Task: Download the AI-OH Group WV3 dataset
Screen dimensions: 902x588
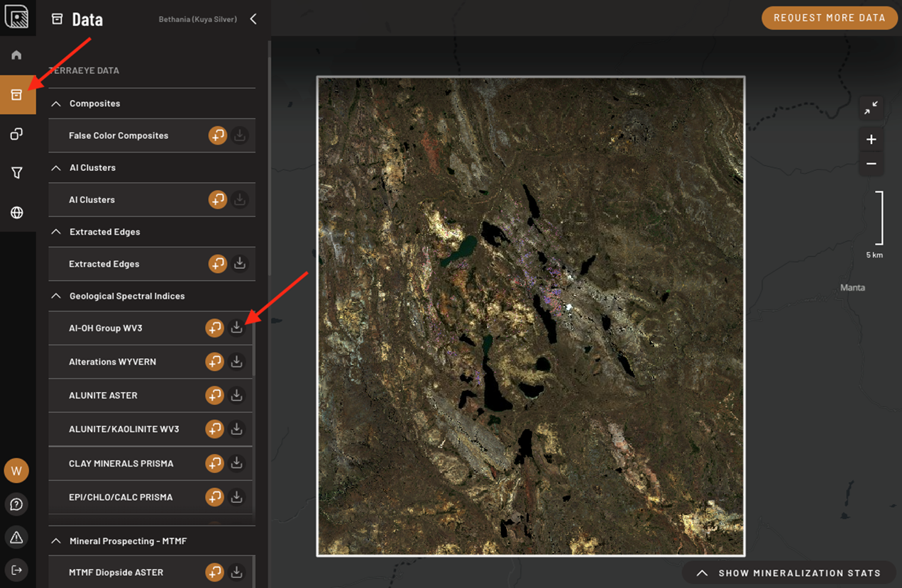Action: pyautogui.click(x=237, y=328)
